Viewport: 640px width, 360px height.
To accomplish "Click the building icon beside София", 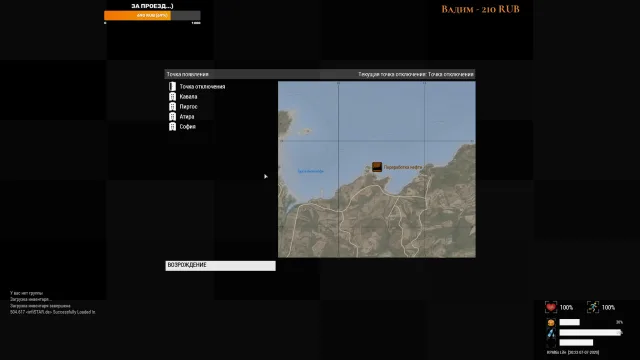I will [x=172, y=127].
